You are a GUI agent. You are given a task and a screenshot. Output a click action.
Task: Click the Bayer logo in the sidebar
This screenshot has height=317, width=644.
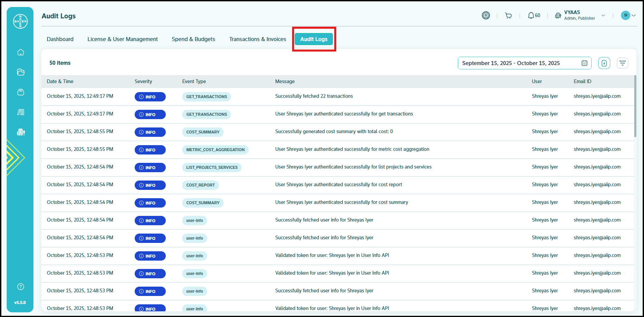(20, 21)
